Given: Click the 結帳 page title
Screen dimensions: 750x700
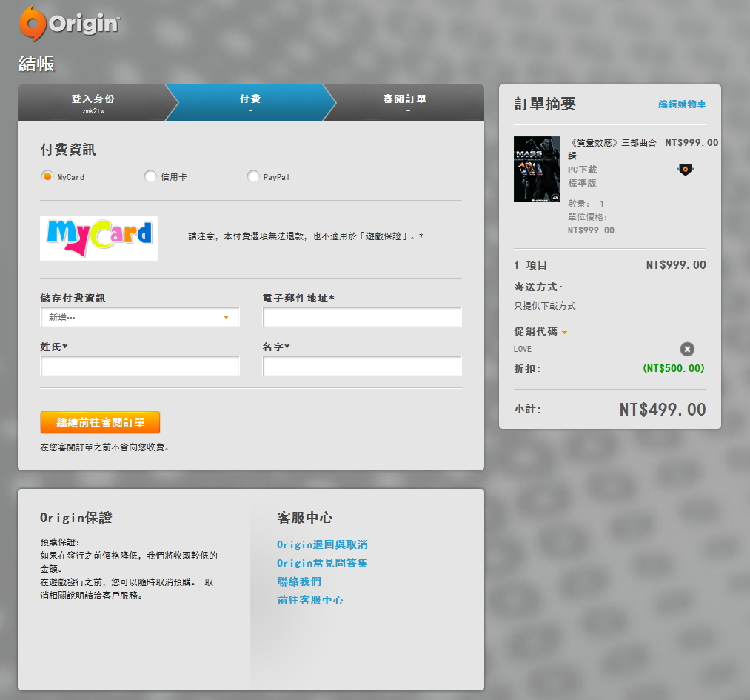Looking at the screenshot, I should click(x=36, y=64).
